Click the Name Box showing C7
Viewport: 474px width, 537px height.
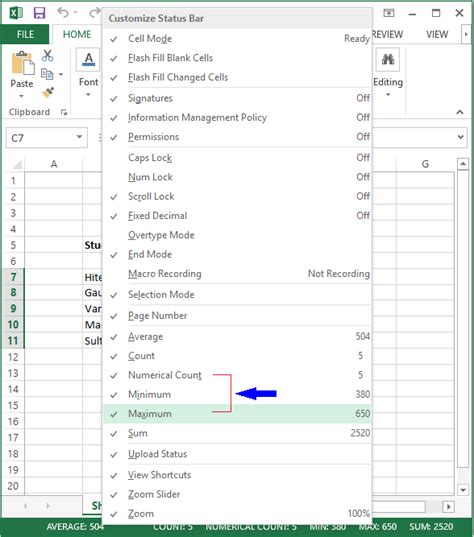(x=47, y=138)
